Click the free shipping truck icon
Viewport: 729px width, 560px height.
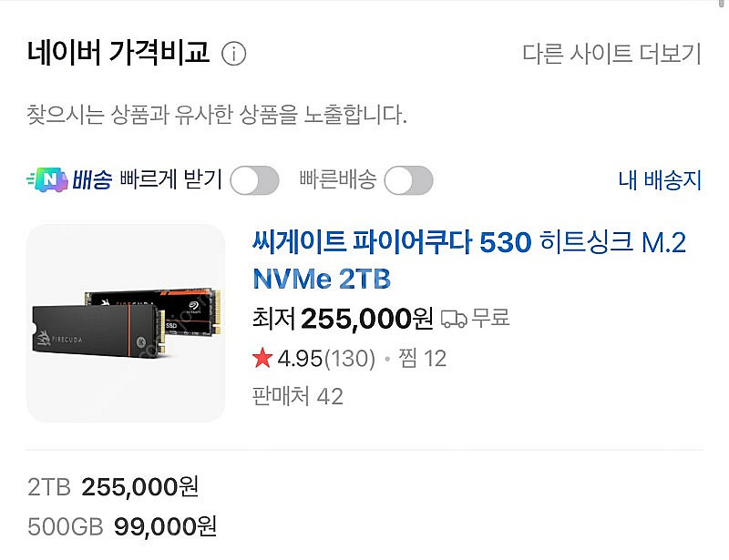point(454,319)
